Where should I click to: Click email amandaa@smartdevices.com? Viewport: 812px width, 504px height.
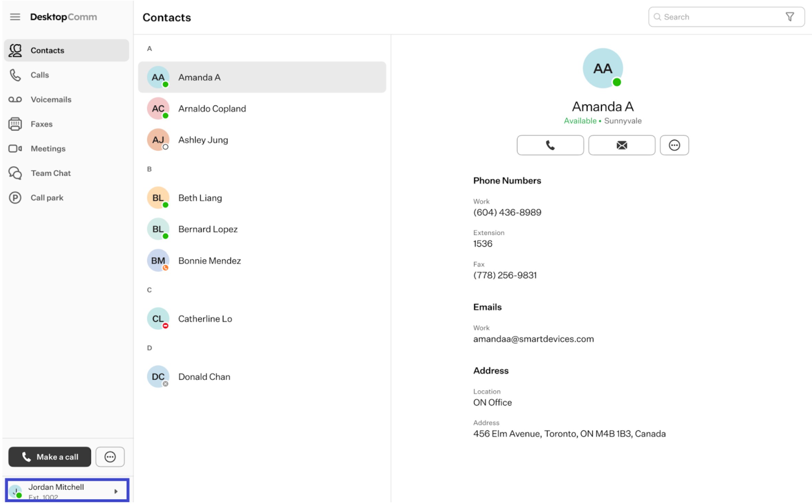coord(533,339)
